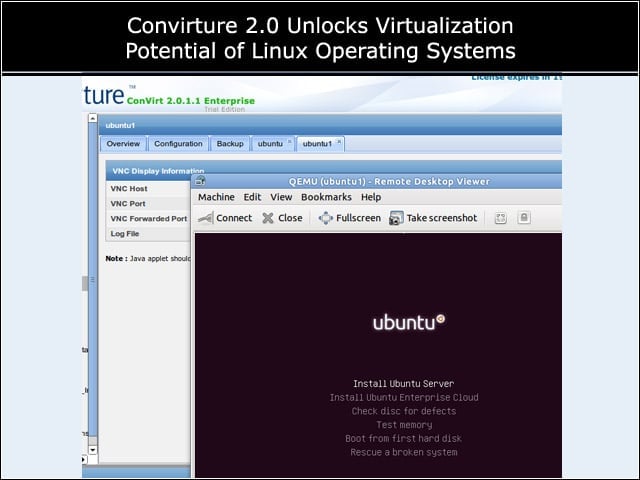Click the Java applet note text

point(148,259)
